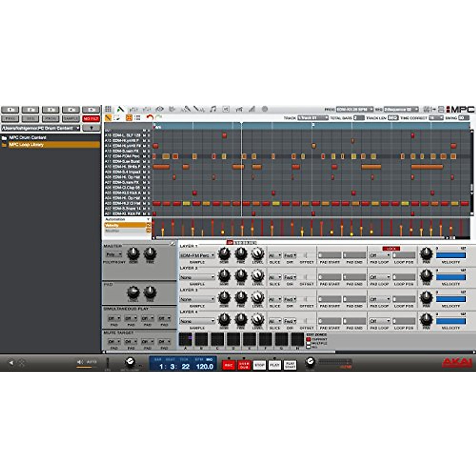Click the undo arrow icon
The height and width of the screenshot is (476, 476).
point(150,117)
